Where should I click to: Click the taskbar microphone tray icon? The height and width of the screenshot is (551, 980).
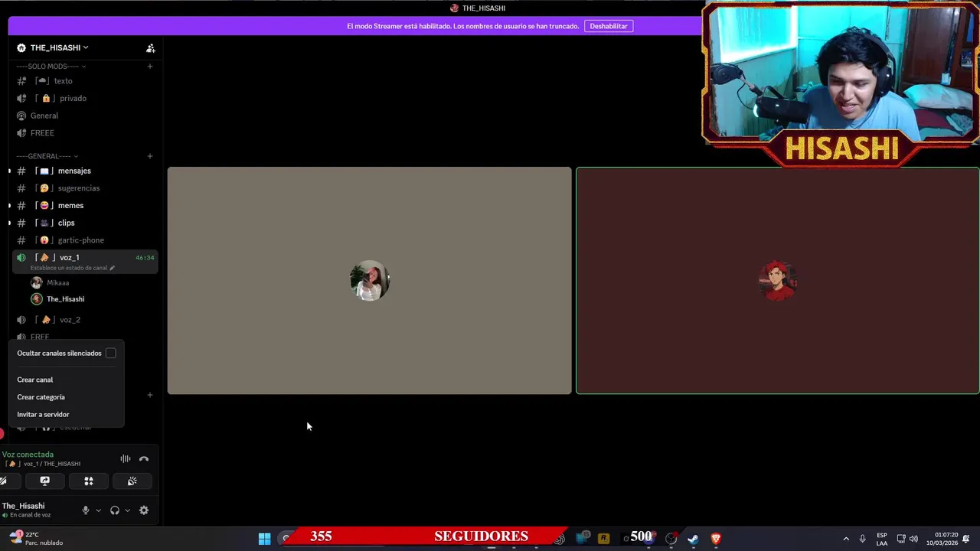[863, 539]
